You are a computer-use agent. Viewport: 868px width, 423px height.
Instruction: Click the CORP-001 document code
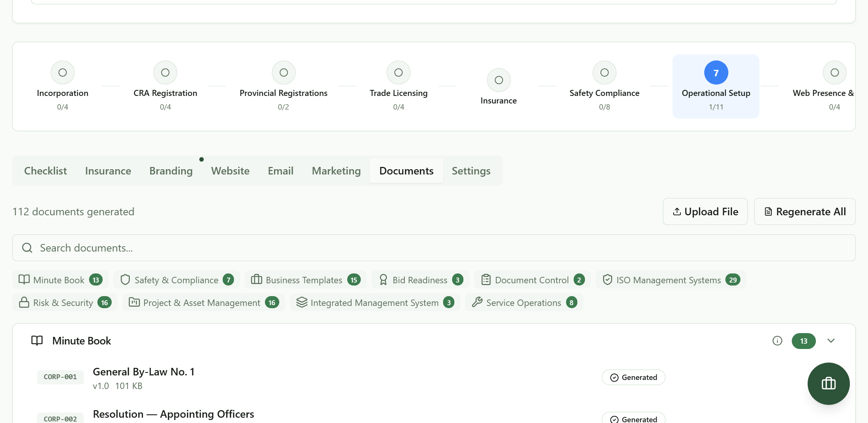tap(60, 377)
